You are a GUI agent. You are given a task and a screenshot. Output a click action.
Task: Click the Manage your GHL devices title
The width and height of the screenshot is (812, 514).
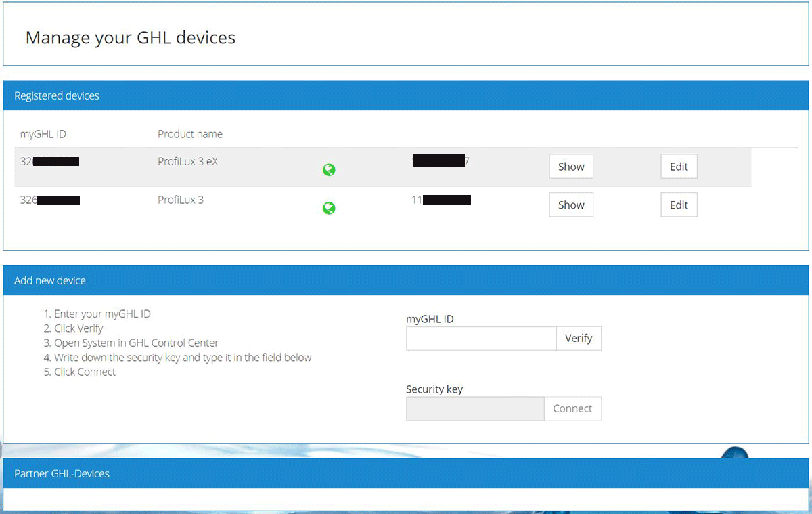tap(131, 37)
